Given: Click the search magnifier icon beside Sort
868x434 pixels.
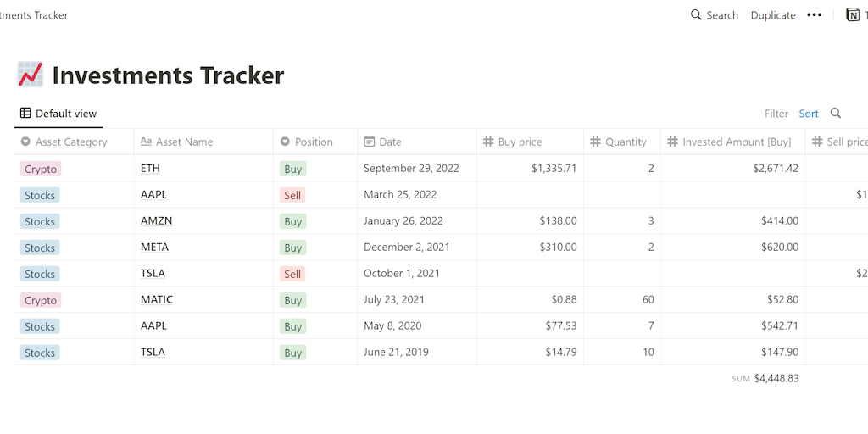Looking at the screenshot, I should [836, 114].
